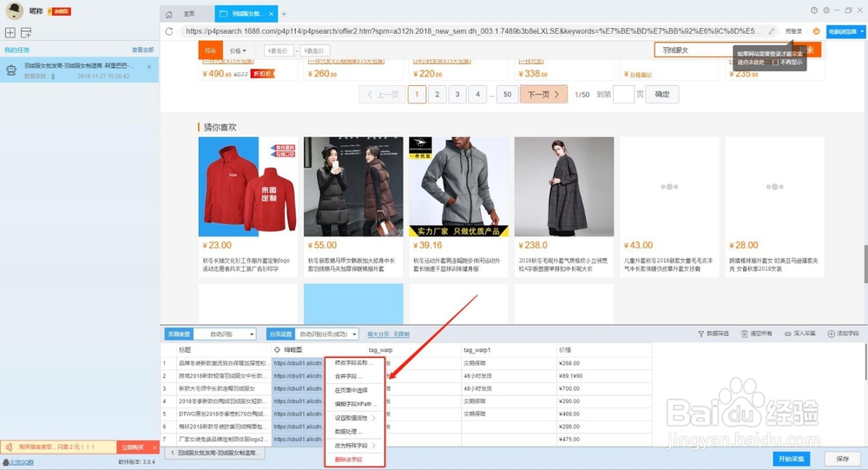The height and width of the screenshot is (470, 868).
Task: Click the 数据筛选 filter icon button
Action: click(713, 334)
